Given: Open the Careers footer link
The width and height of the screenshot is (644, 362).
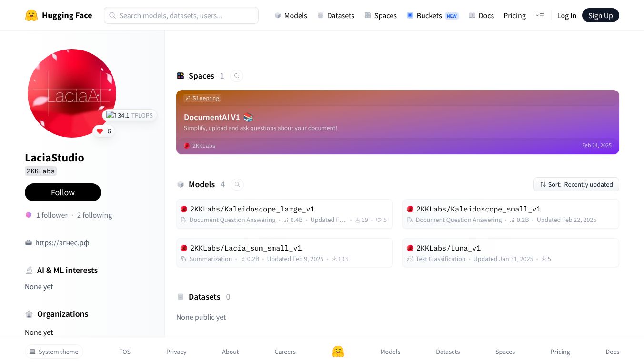Looking at the screenshot, I should click(285, 352).
